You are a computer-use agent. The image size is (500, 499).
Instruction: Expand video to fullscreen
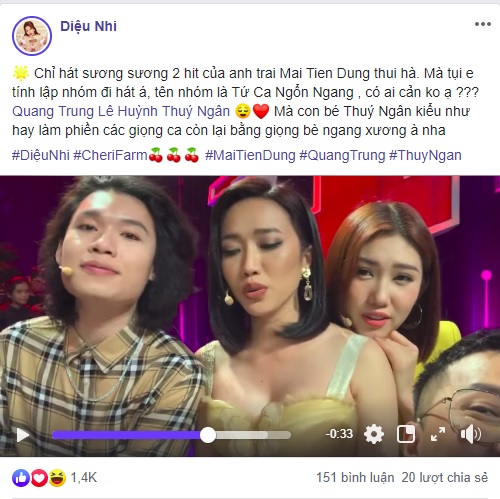point(438,434)
